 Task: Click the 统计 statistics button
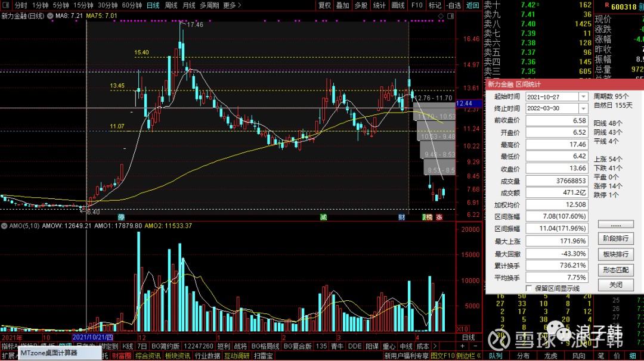tap(379, 5)
